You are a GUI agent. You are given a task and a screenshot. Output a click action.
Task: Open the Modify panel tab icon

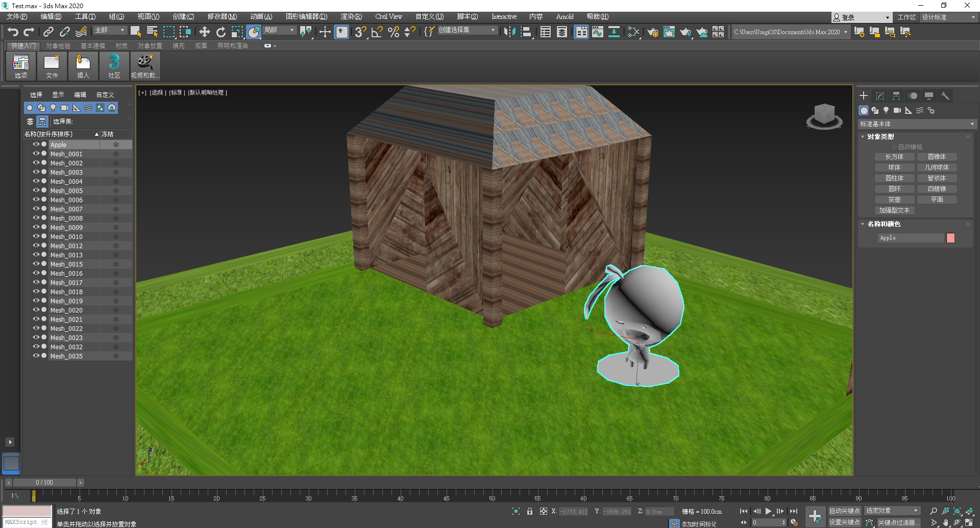click(880, 96)
